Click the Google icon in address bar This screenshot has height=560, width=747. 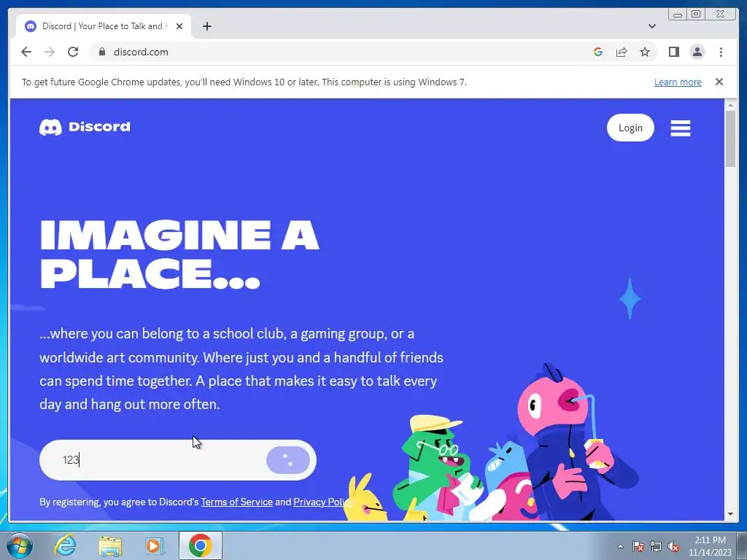pos(598,52)
